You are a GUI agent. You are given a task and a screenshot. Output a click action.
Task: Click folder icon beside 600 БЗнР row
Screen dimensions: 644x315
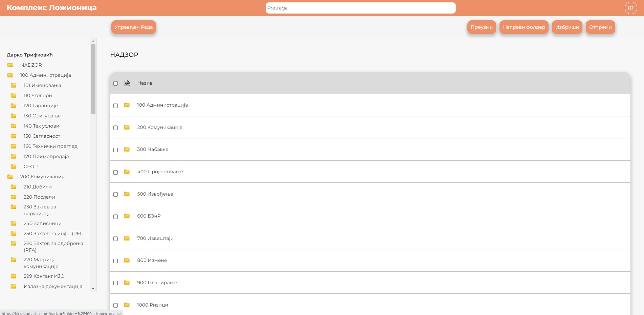click(x=127, y=216)
